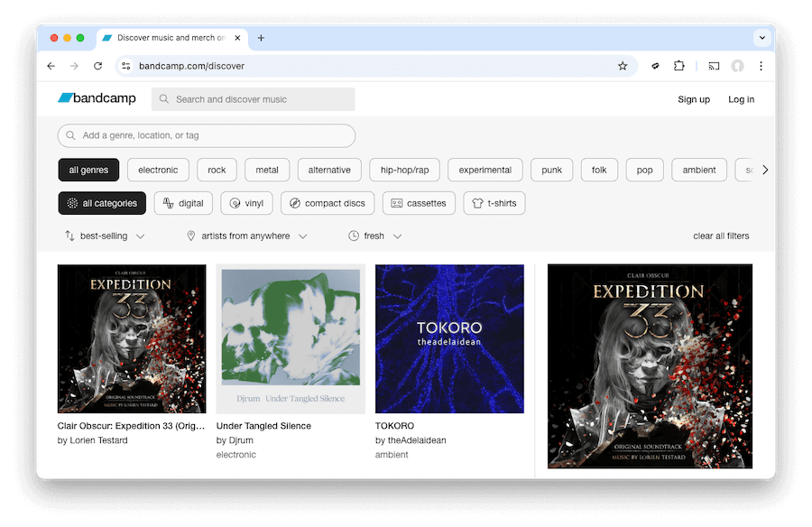The height and width of the screenshot is (527, 812).
Task: Click the large Expedition 33 featured cover
Action: pos(650,366)
